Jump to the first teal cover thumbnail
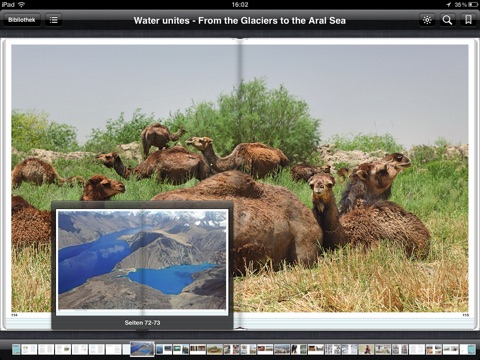 [x=16, y=349]
